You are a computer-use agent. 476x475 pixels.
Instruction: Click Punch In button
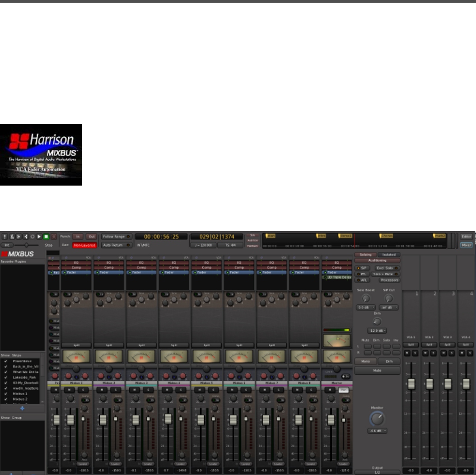click(78, 237)
